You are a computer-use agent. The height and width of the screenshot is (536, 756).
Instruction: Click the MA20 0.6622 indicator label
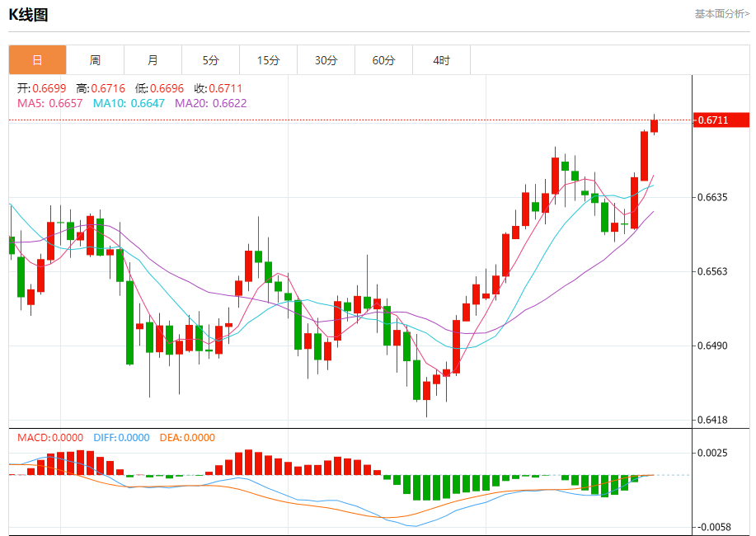click(210, 103)
